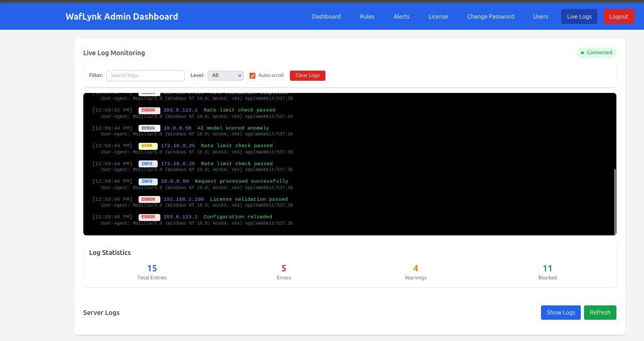Click the log viewer vertical scrollbar
This screenshot has width=644, height=341.
[615, 201]
